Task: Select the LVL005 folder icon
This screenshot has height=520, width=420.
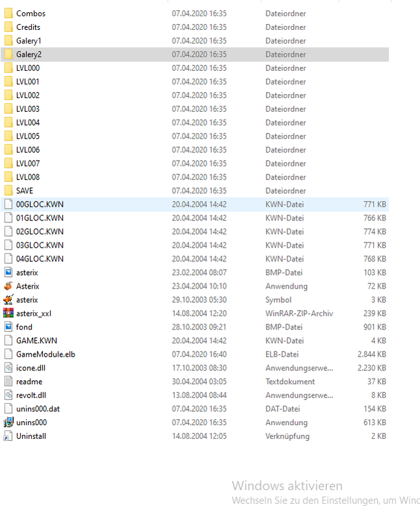Action: pos(8,136)
